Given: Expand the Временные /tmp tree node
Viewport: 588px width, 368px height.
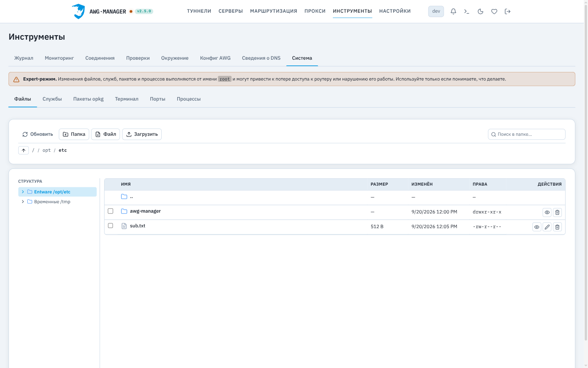Looking at the screenshot, I should (x=23, y=202).
